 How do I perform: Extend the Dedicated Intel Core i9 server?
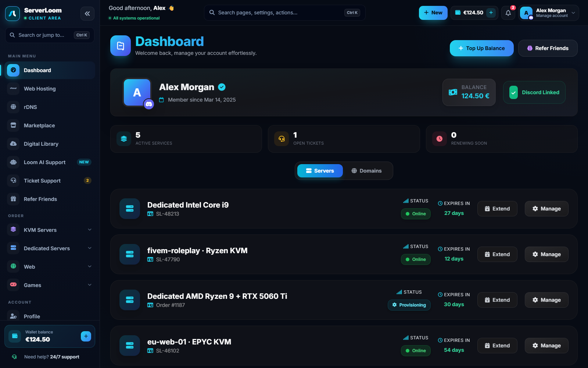click(497, 209)
